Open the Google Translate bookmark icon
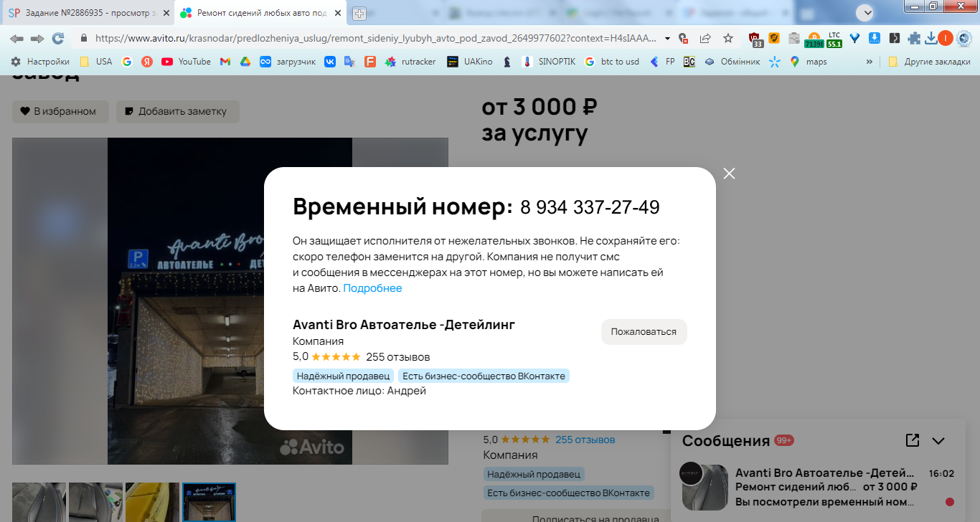Viewport: 980px width, 522px height. click(349, 62)
